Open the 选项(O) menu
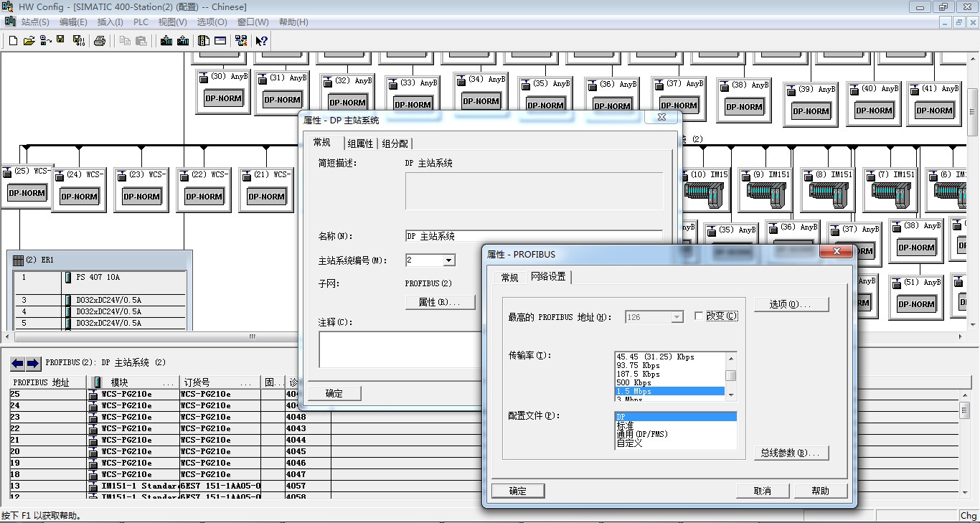980x523 pixels. [x=212, y=22]
